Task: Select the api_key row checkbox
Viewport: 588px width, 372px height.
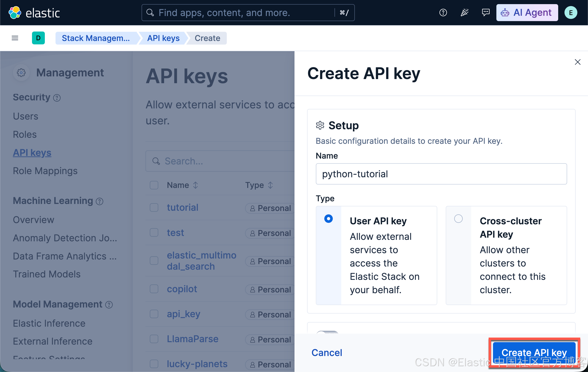Action: click(154, 314)
